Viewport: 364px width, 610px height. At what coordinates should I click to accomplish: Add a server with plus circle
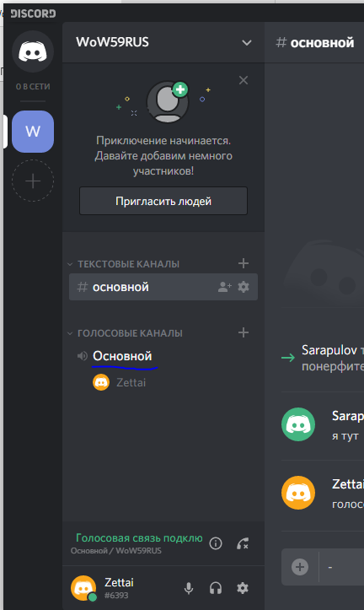coord(33,181)
